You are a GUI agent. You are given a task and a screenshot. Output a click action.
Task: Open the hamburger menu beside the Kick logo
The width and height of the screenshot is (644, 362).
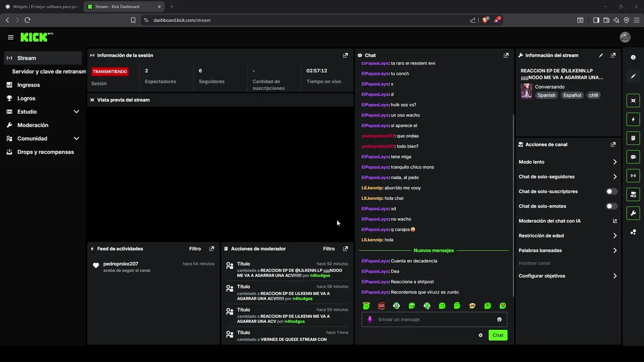(11, 37)
